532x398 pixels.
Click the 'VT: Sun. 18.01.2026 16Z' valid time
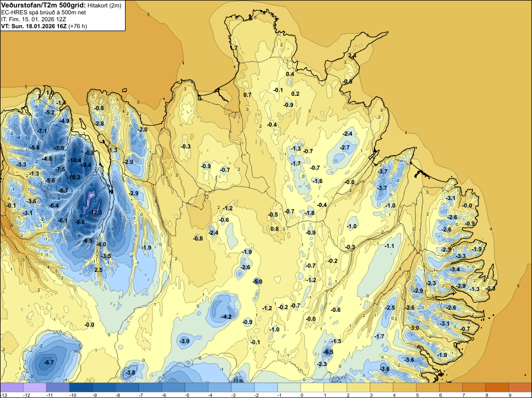tap(34, 26)
